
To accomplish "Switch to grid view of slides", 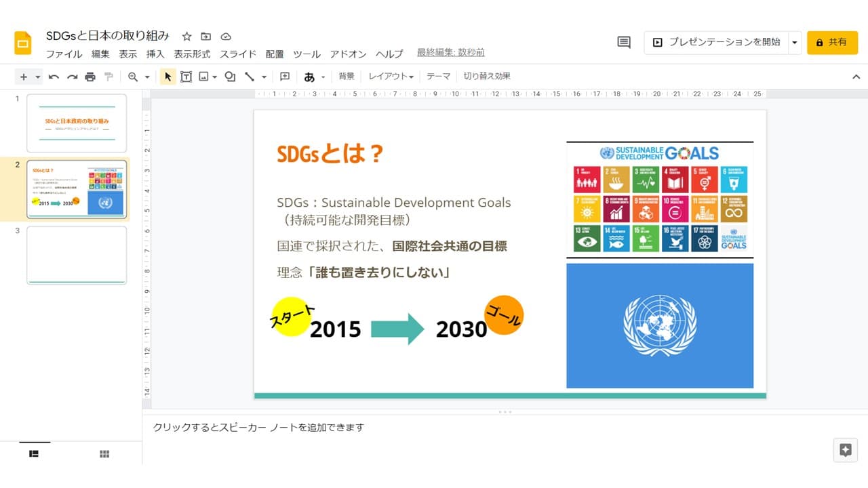I will 104,454.
